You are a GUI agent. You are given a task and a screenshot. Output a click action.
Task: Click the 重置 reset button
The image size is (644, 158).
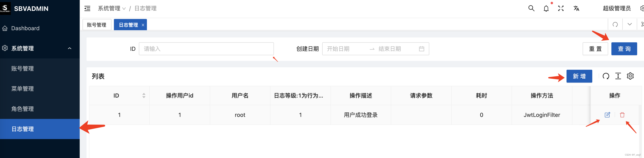(595, 49)
